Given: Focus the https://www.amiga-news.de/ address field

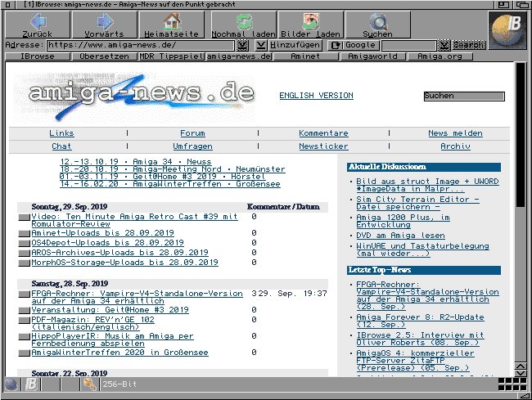Looking at the screenshot, I should (x=141, y=45).
